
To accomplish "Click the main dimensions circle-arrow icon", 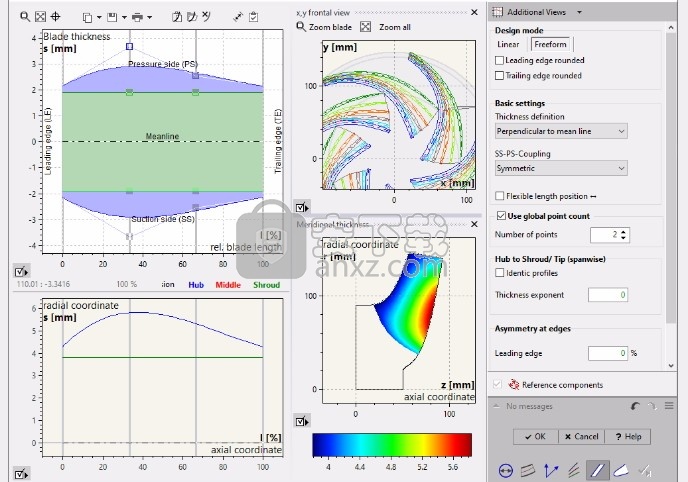I will (505, 471).
